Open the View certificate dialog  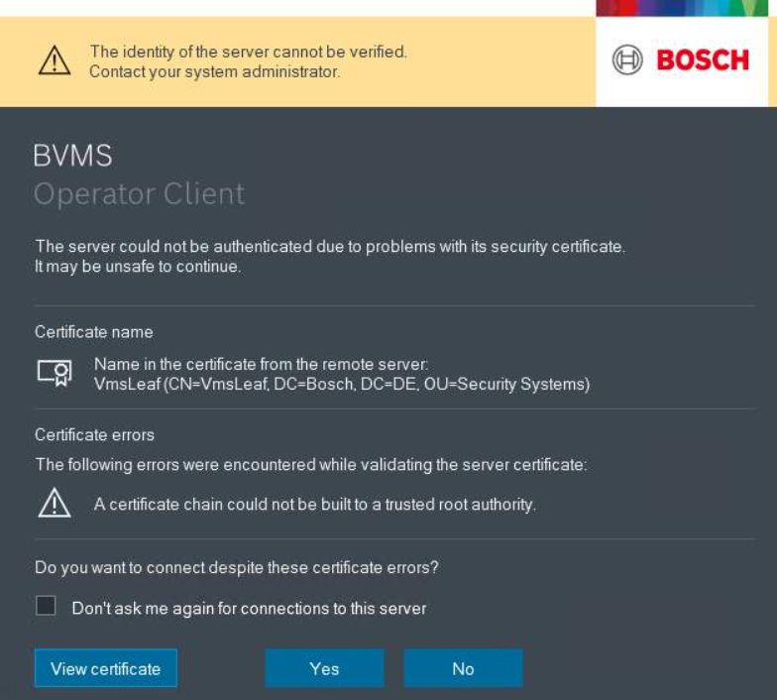(x=105, y=668)
